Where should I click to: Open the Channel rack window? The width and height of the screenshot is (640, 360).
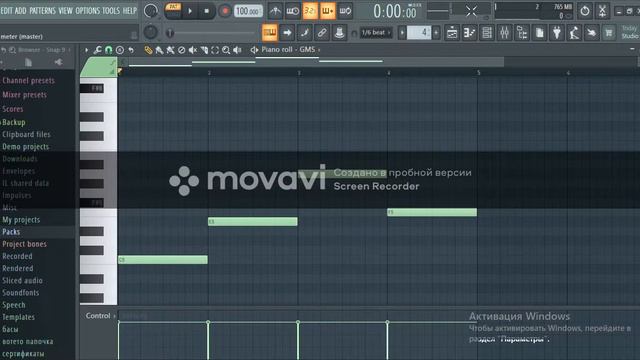[x=487, y=33]
